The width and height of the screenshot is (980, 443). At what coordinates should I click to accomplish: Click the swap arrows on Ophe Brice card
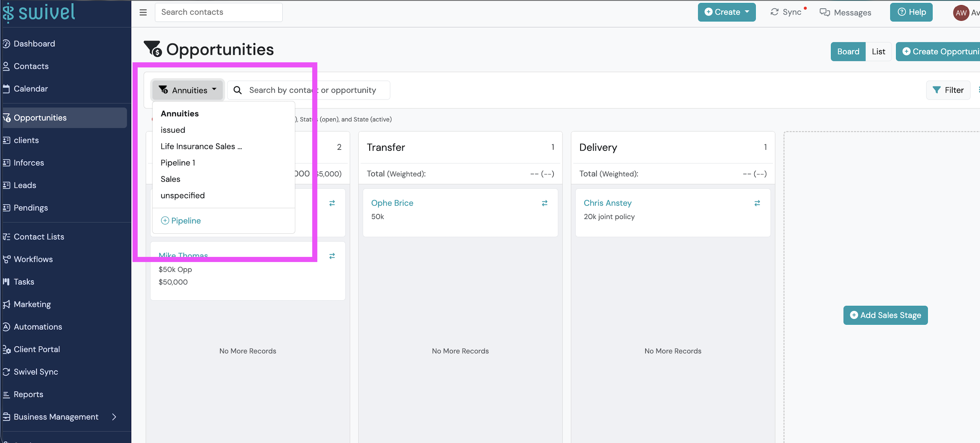coord(544,203)
